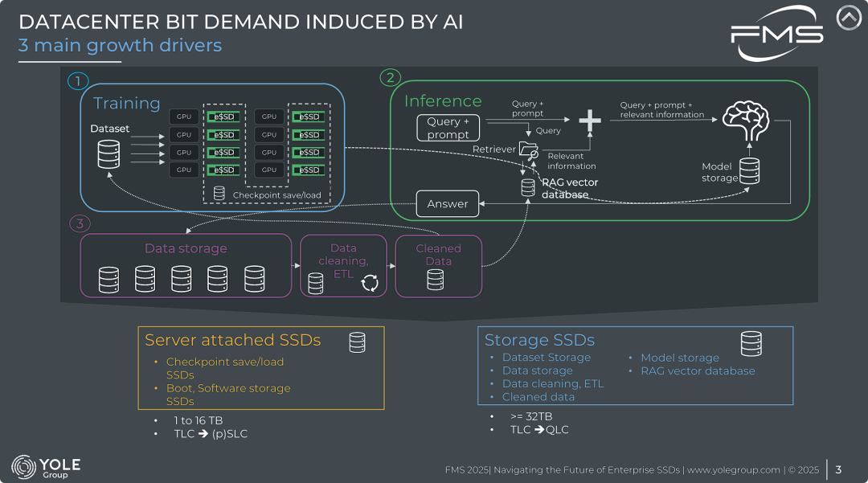
Task: Click the "1 to 16 TB" bullet
Action: coord(199,420)
